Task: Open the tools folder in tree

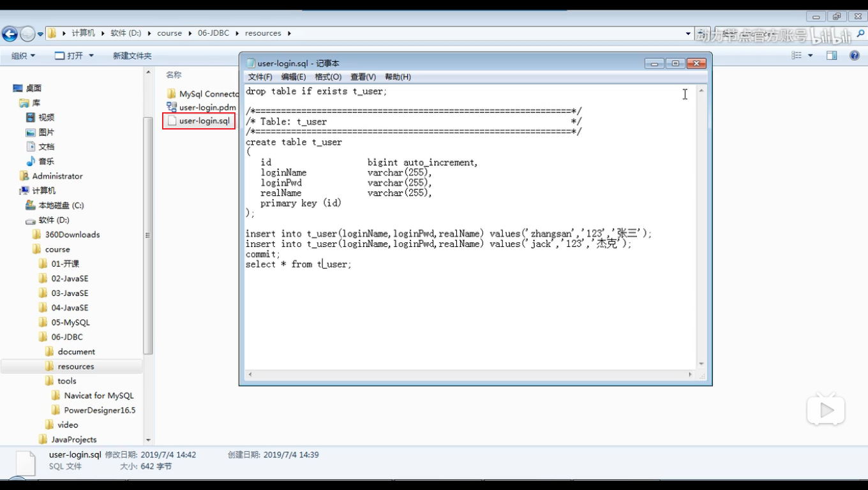Action: pos(61,381)
